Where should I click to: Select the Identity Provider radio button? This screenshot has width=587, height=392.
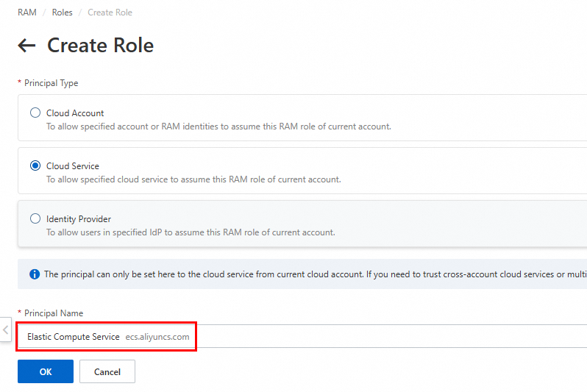click(35, 218)
